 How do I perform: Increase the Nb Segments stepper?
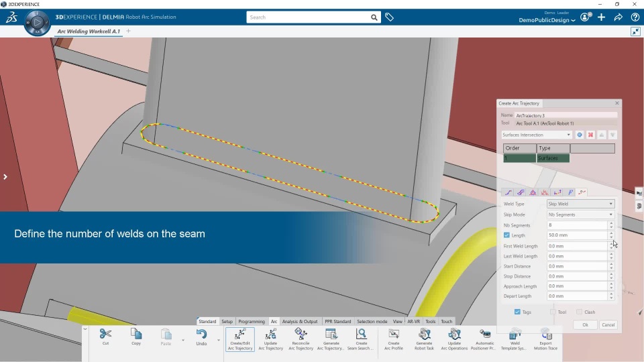pos(611,223)
